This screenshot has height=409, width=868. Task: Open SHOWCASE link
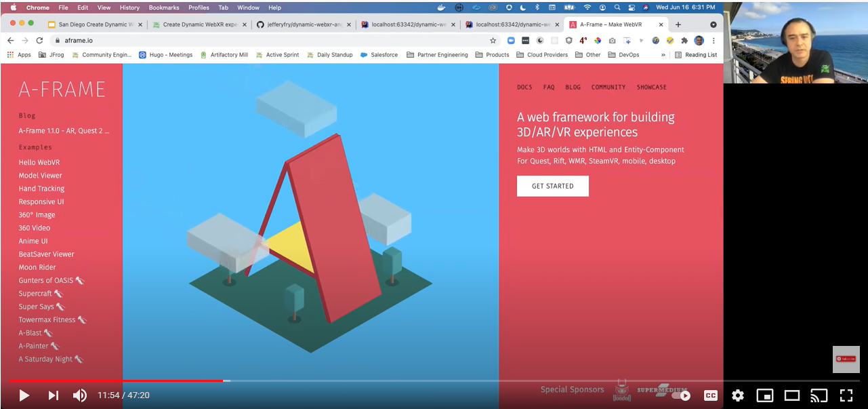[651, 87]
